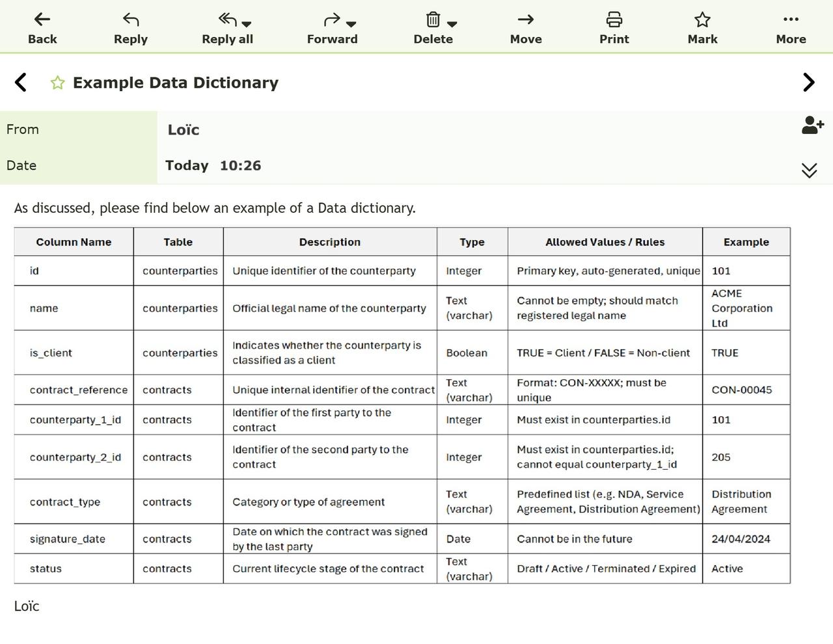Click the date value Today 10:26
This screenshot has height=644, width=833.
213,165
